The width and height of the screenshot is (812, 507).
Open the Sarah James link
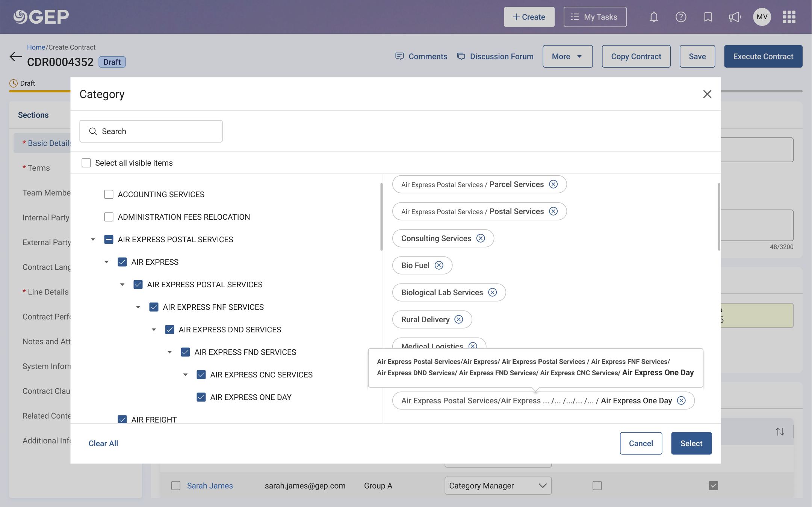click(x=210, y=486)
